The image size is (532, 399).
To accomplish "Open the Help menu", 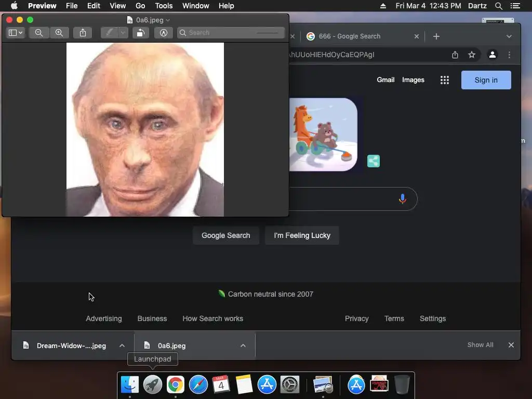I will 226,6.
